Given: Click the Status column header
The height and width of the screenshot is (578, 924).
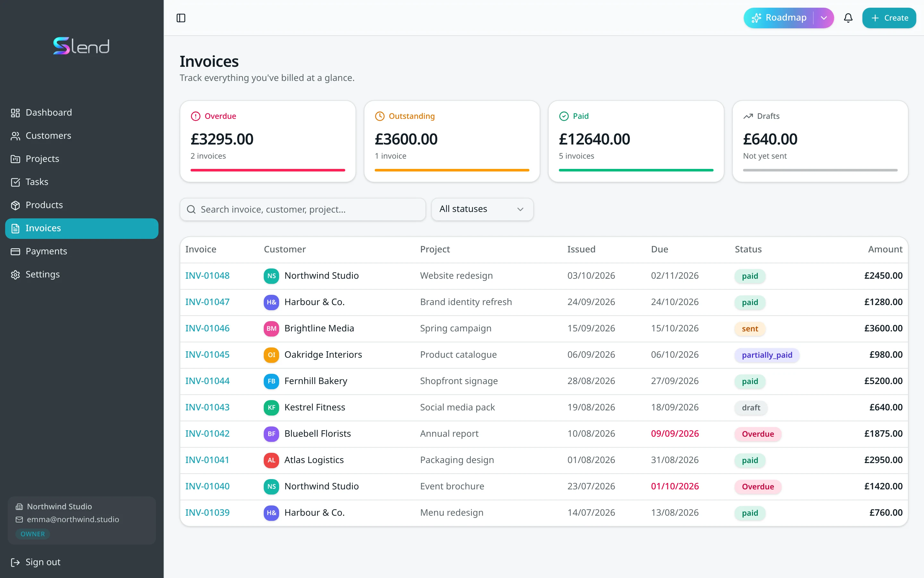Looking at the screenshot, I should [748, 249].
